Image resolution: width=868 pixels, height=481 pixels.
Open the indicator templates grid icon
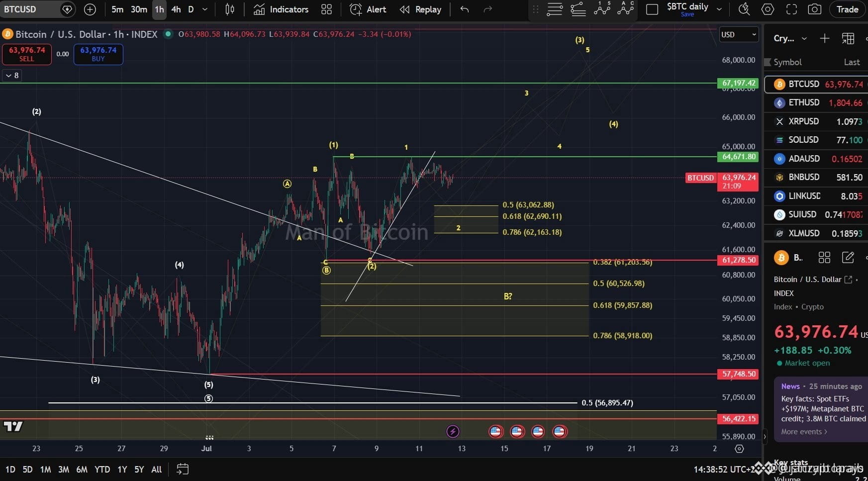tap(326, 9)
